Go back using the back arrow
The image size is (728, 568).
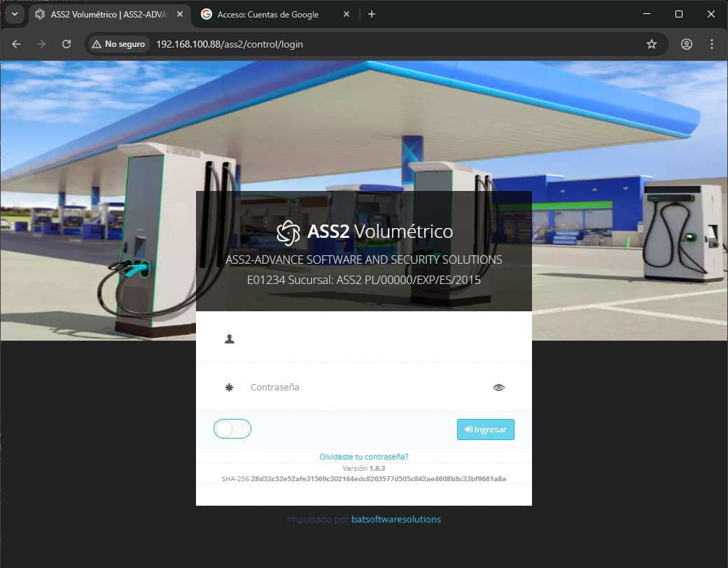click(x=16, y=44)
